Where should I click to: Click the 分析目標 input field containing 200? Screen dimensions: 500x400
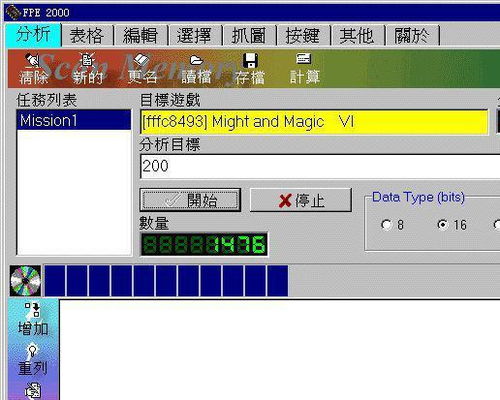[x=320, y=166]
